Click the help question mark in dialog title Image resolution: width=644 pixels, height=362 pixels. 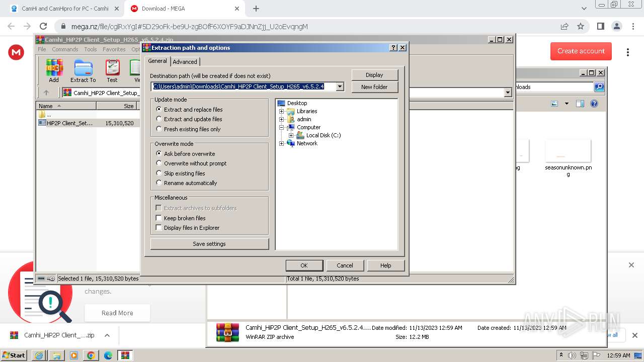click(393, 48)
